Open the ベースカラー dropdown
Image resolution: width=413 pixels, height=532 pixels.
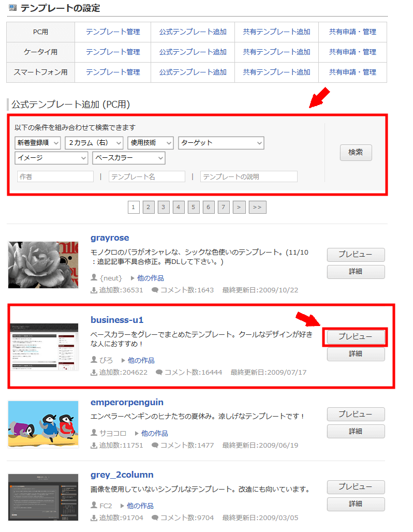(x=129, y=158)
